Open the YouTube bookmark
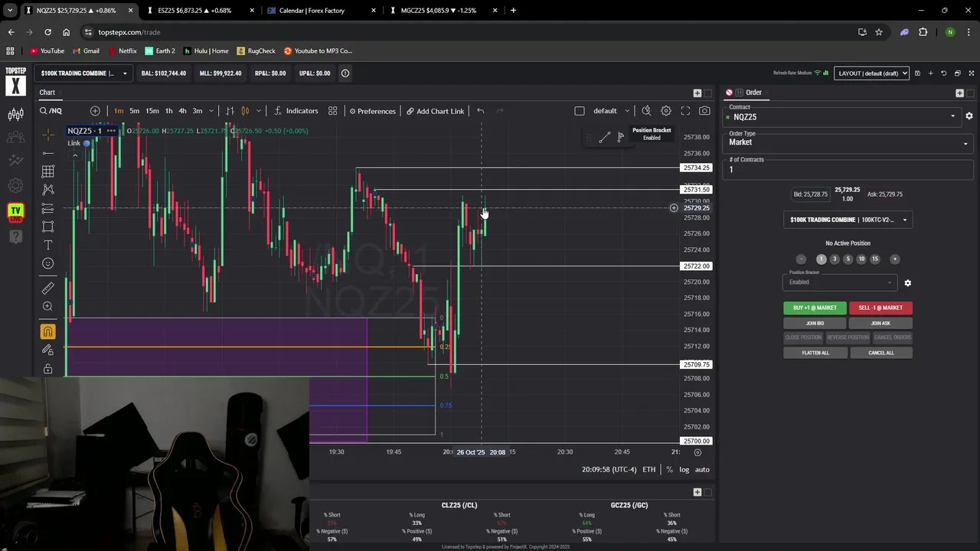The width and height of the screenshot is (980, 551). 47,51
